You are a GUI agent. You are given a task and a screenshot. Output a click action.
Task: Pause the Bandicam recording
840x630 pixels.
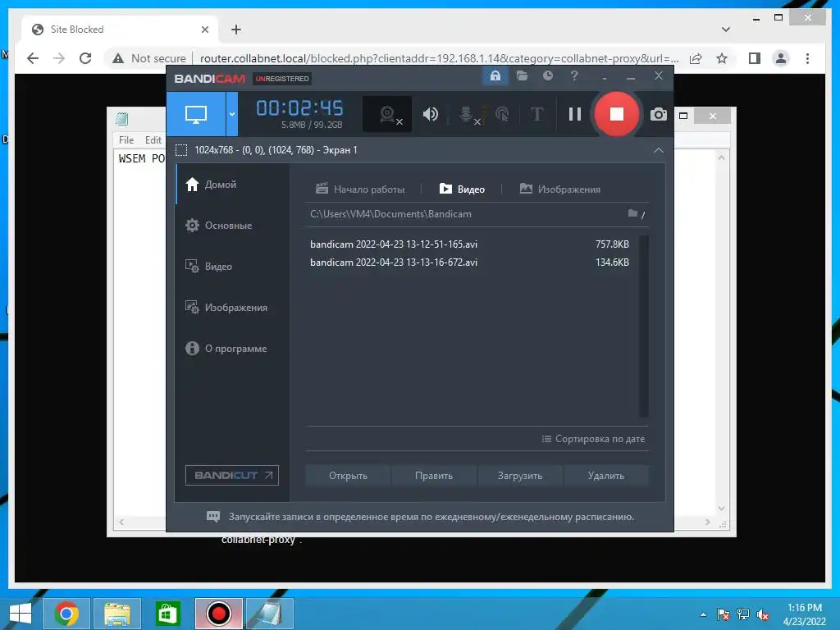pos(575,114)
